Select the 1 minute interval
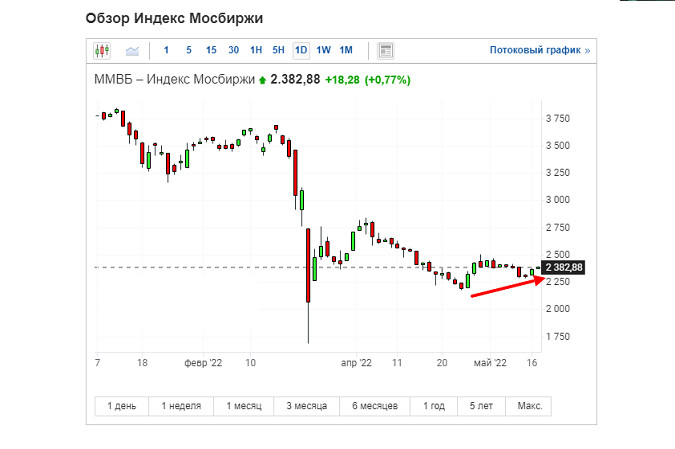675x449 pixels. pyautogui.click(x=166, y=50)
